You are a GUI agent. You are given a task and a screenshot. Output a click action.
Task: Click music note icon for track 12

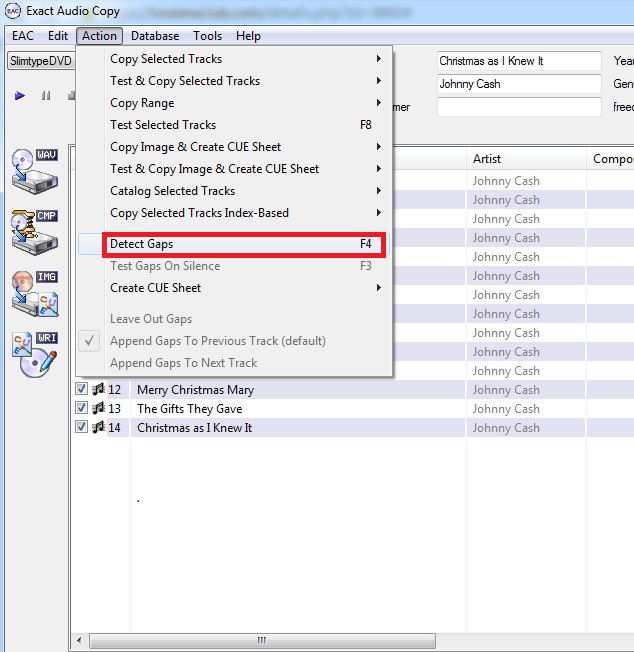tap(99, 390)
